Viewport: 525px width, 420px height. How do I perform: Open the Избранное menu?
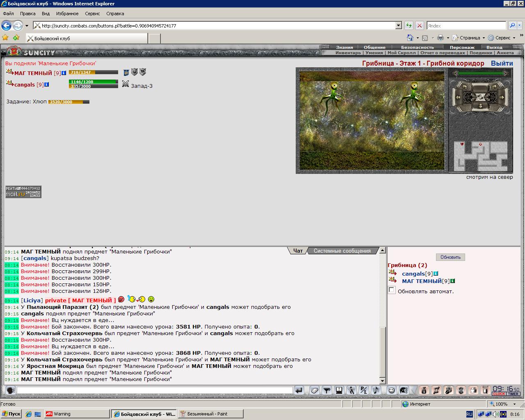[67, 14]
